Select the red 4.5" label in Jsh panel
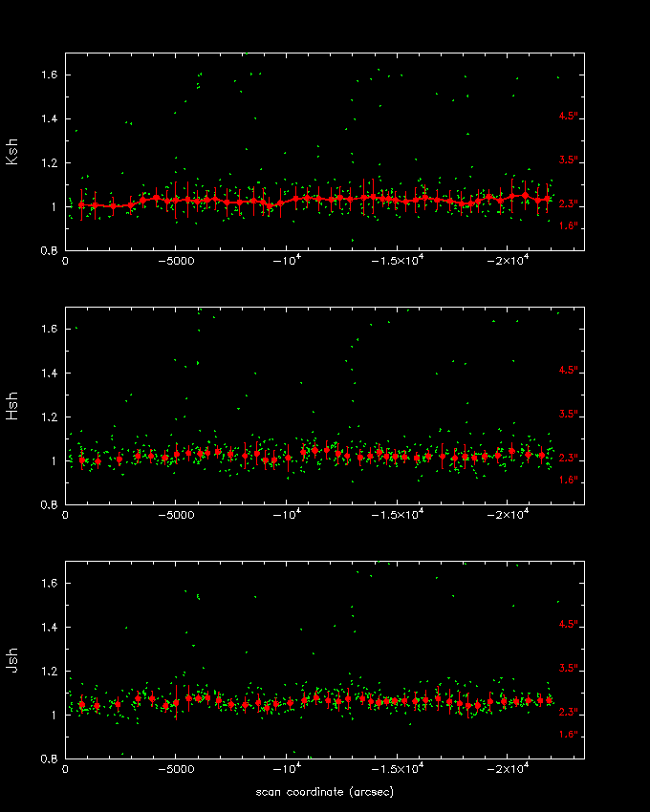Viewport: 650px width, 812px height. point(568,625)
